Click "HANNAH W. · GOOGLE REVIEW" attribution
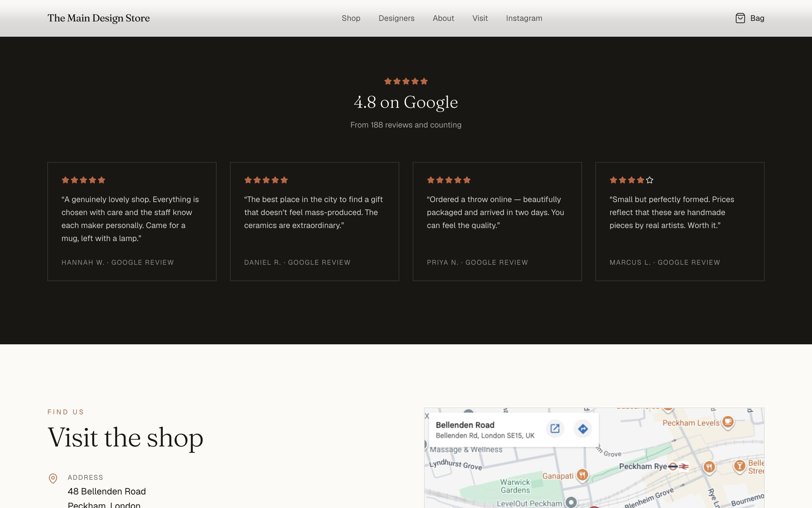This screenshot has height=508, width=812. tap(118, 262)
